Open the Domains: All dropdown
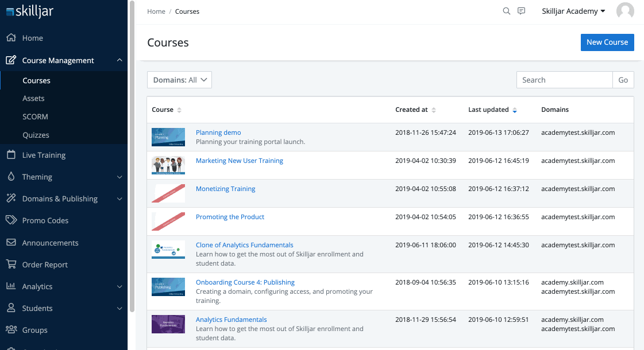Viewport: 644px width, 350px height. tap(179, 80)
